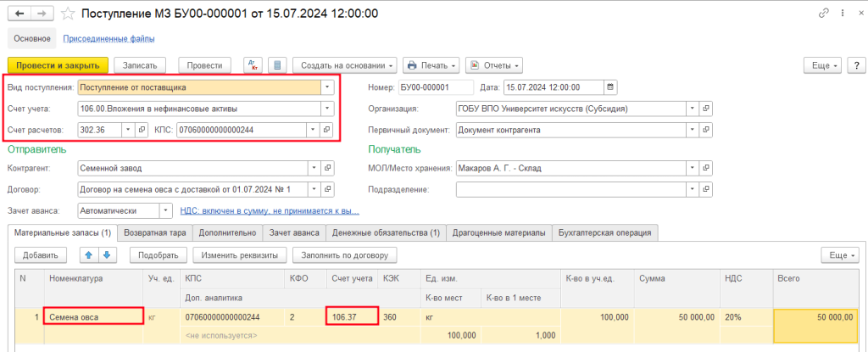
Task: Click the back navigation arrow
Action: tap(19, 14)
